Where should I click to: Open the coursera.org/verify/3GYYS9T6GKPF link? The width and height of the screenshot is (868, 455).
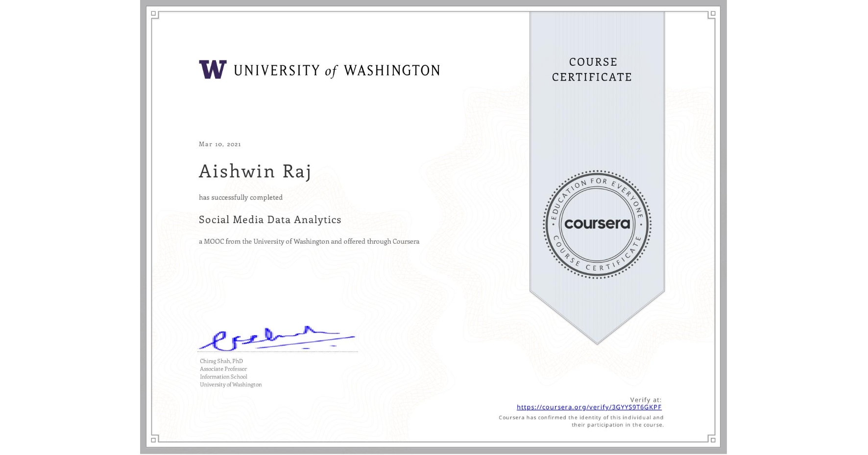coord(589,407)
